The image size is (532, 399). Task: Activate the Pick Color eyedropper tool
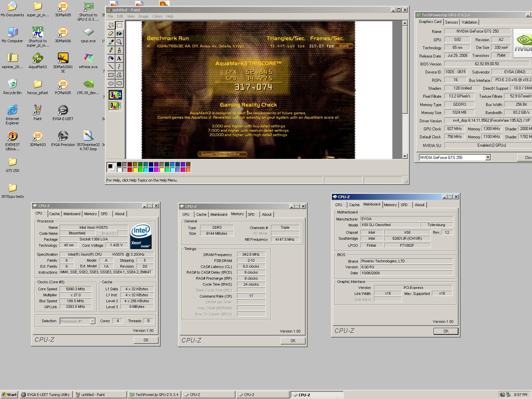point(111,42)
